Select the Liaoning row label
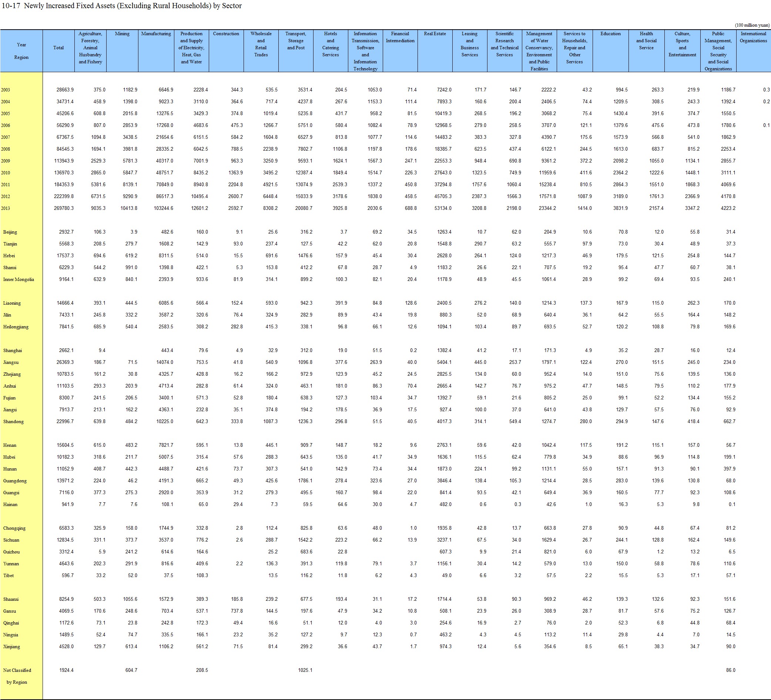 tap(12, 303)
